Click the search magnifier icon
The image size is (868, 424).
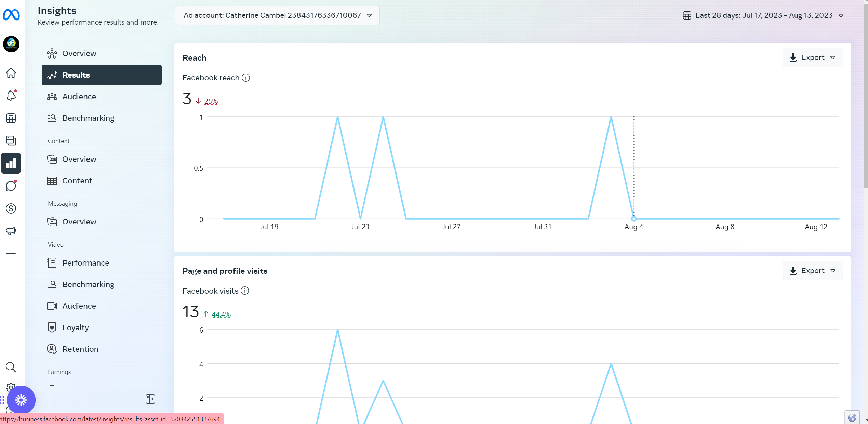coord(11,367)
